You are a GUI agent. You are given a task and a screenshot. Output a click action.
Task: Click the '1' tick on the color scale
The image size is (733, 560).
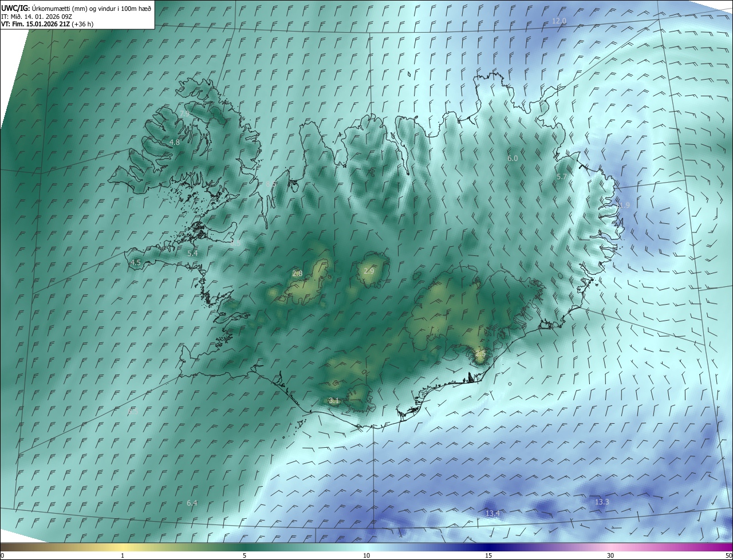[x=123, y=555]
